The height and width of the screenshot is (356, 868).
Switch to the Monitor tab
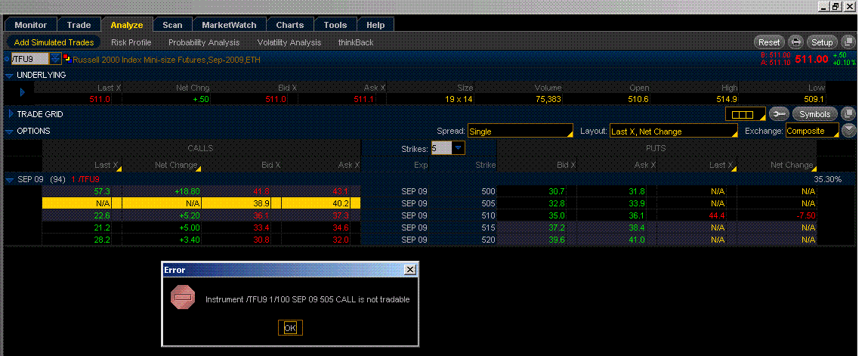pyautogui.click(x=30, y=25)
